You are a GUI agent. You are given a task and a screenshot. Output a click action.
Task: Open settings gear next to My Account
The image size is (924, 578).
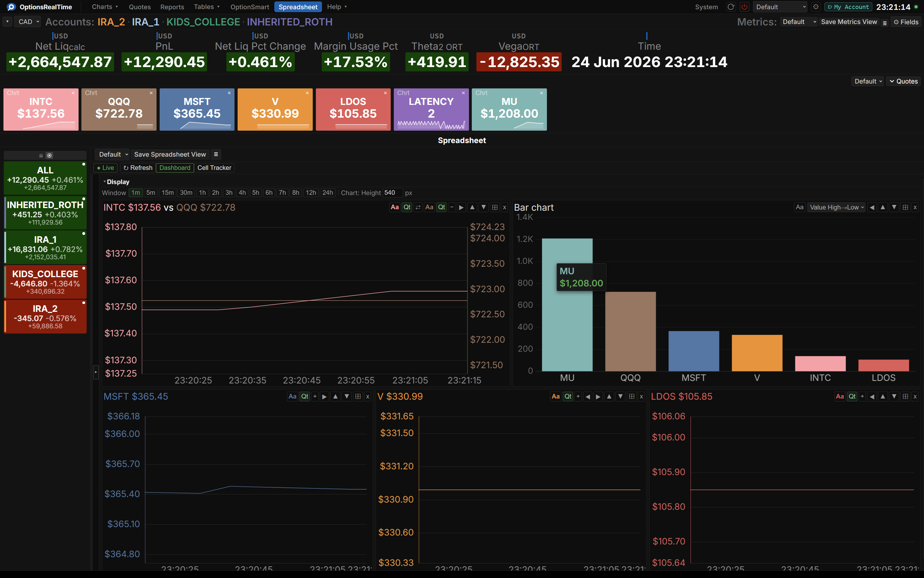pos(815,7)
